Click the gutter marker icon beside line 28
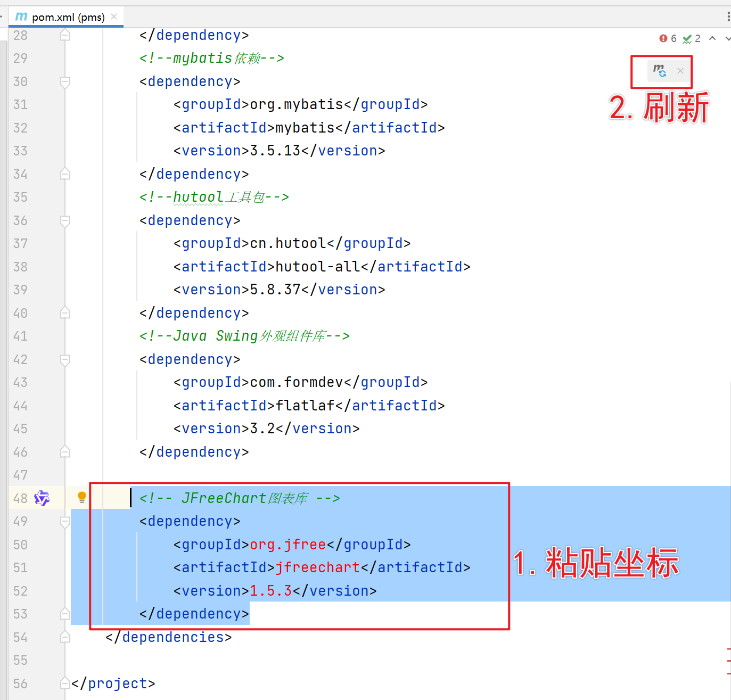The width and height of the screenshot is (731, 700). pos(65,34)
